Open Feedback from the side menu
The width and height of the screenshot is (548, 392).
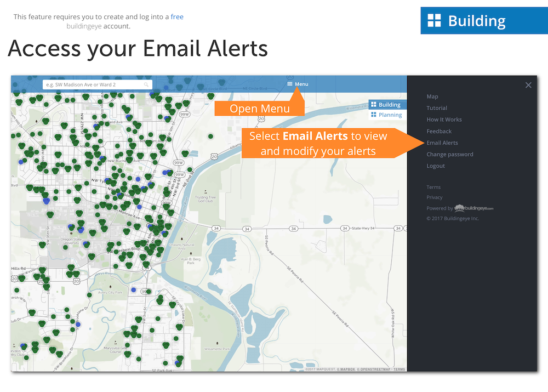point(439,131)
